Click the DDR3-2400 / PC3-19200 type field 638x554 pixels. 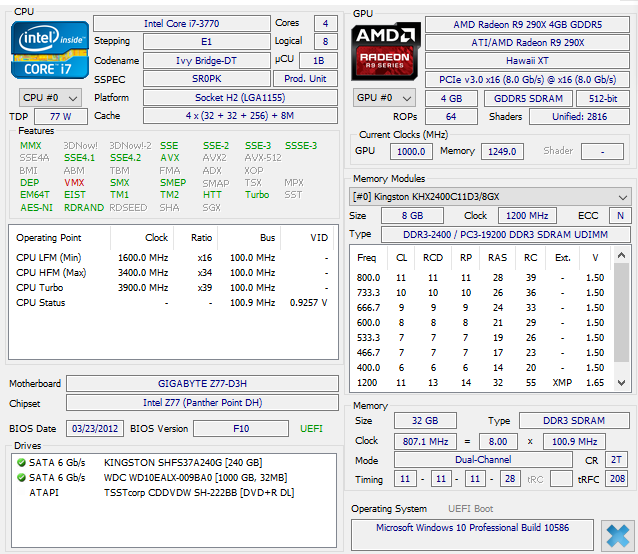[x=506, y=235]
